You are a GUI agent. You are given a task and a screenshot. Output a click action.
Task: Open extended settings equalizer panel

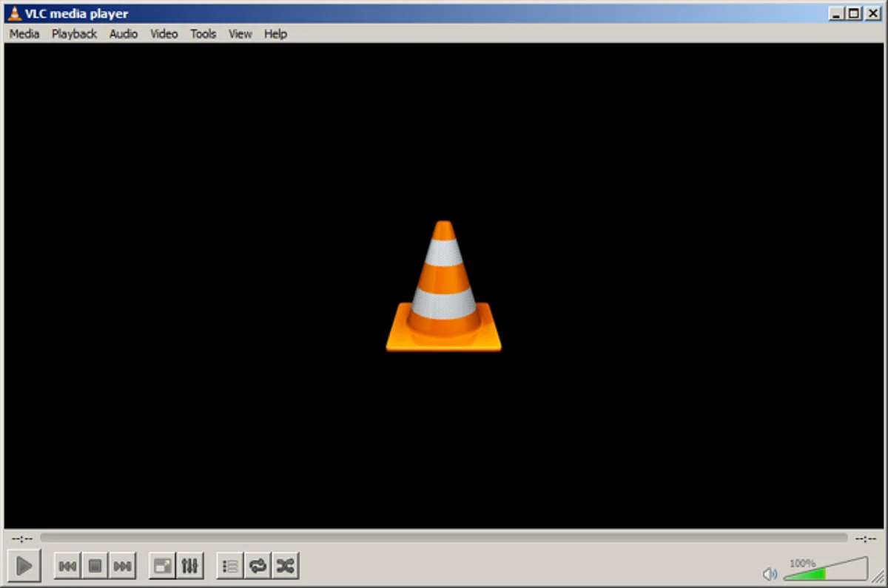[190, 567]
